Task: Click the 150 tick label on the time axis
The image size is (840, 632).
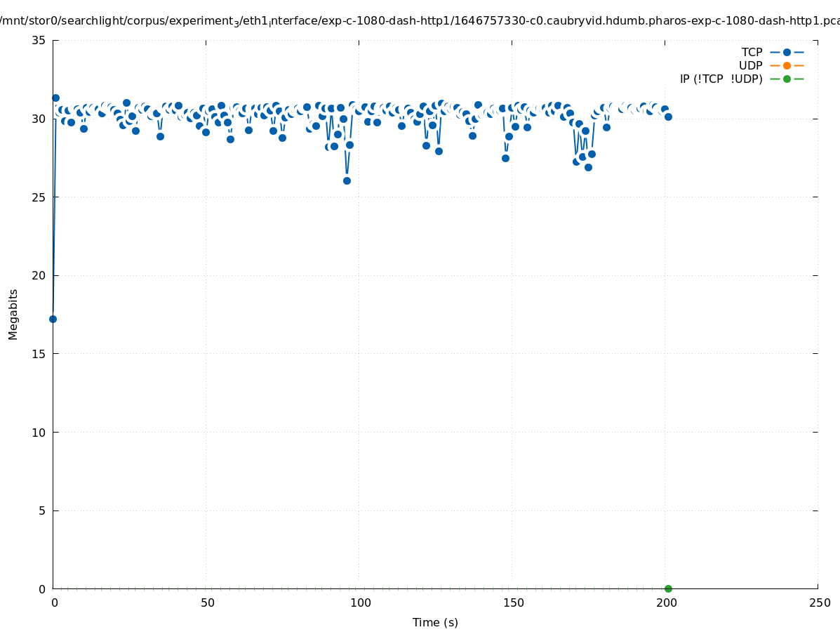Action: pyautogui.click(x=513, y=603)
